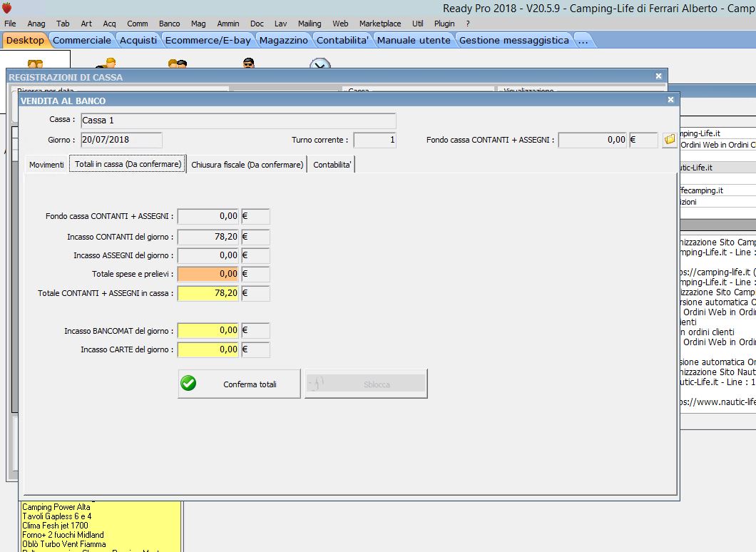Open the Comm menu
The image size is (756, 552).
pyautogui.click(x=138, y=24)
